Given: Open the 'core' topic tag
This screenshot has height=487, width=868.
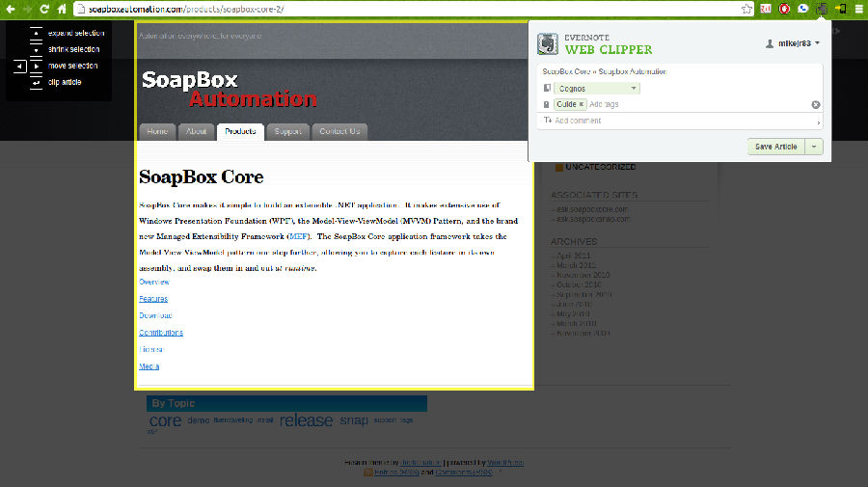Looking at the screenshot, I should tap(165, 420).
